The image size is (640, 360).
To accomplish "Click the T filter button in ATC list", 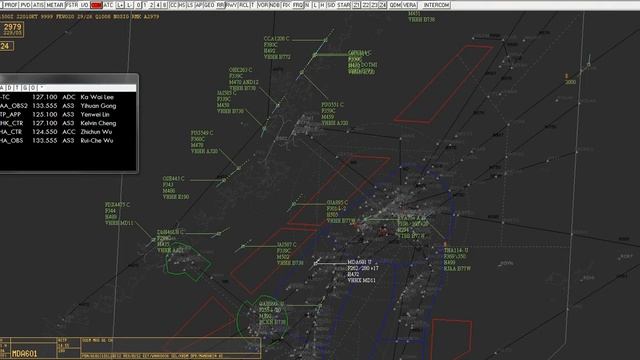I will click(x=17, y=88).
